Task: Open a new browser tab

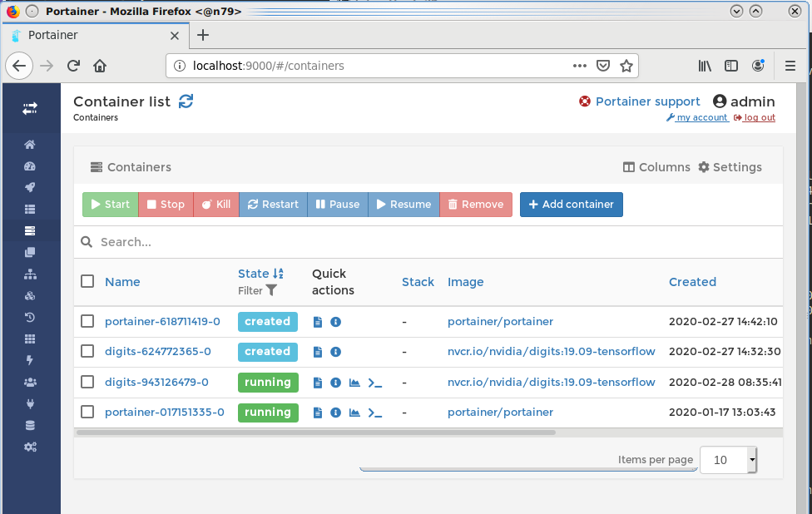Action: pos(203,35)
